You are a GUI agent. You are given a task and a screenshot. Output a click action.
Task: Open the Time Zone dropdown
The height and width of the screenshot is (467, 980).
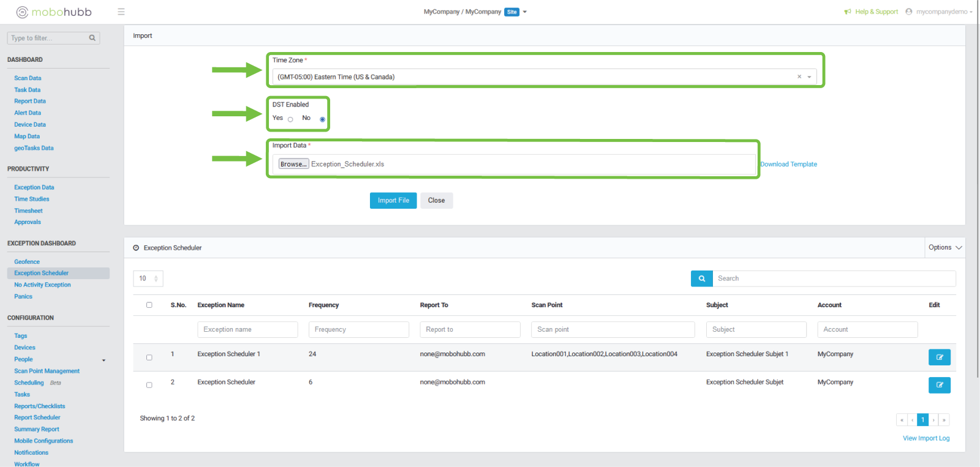tap(809, 77)
